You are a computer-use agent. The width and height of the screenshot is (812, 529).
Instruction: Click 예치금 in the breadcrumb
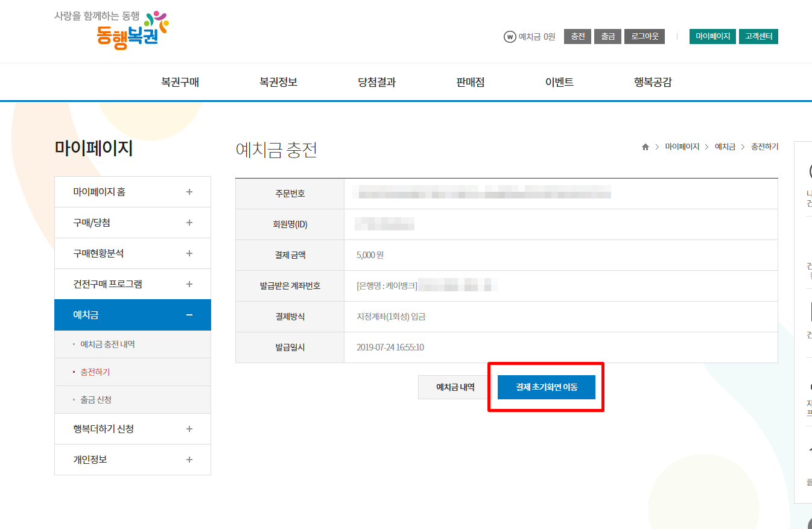[x=725, y=147]
